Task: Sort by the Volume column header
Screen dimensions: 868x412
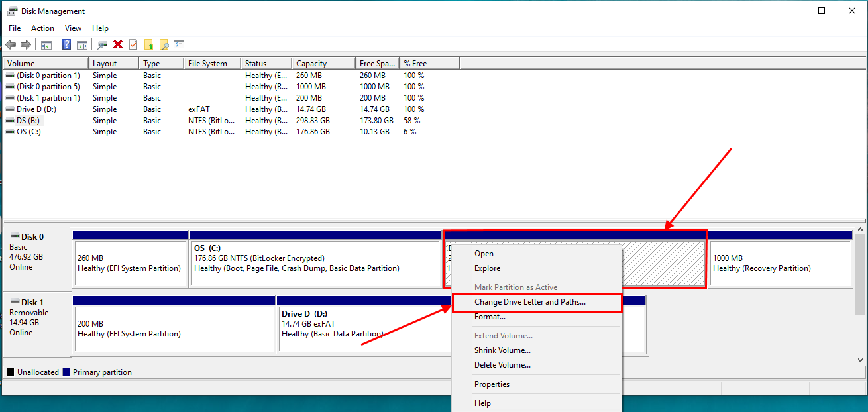Action: pyautogui.click(x=46, y=64)
